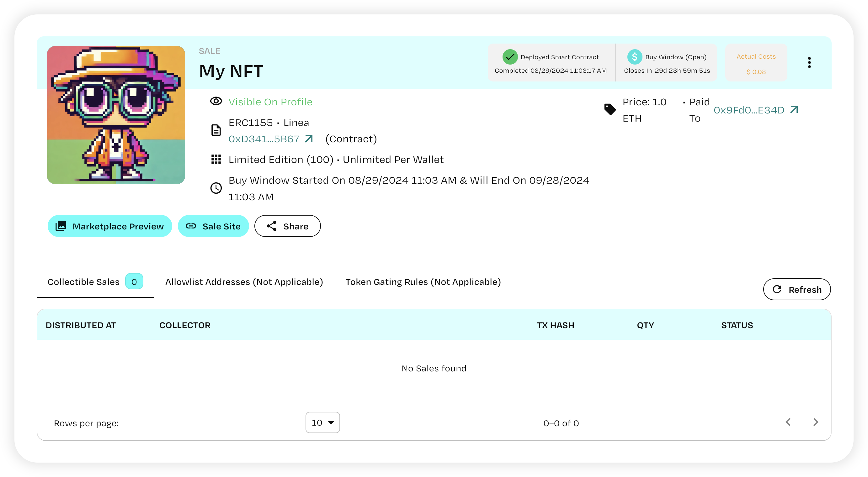The height and width of the screenshot is (477, 868).
Task: Expand the Token Gating Rules tab section
Action: tap(424, 282)
